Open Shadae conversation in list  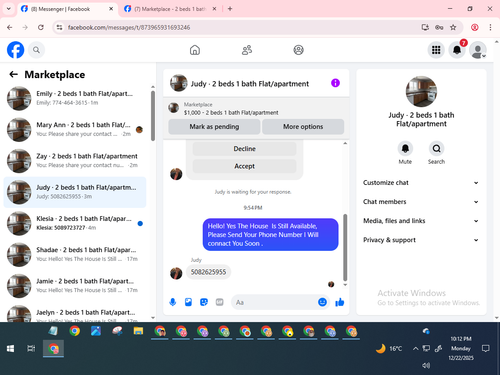(x=75, y=254)
